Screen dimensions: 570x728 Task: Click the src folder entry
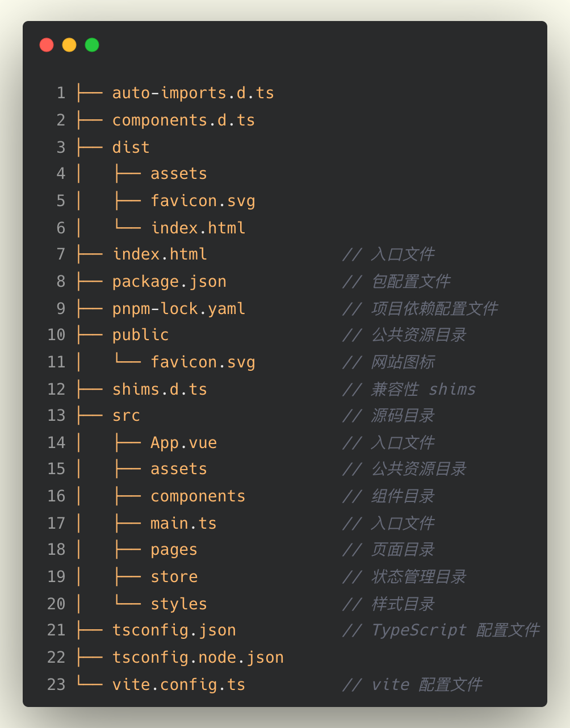tap(126, 416)
